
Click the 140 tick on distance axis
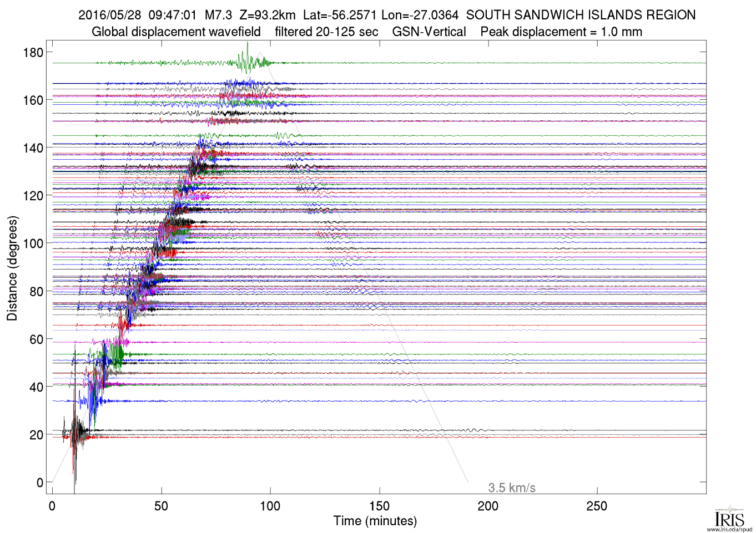pyautogui.click(x=33, y=148)
